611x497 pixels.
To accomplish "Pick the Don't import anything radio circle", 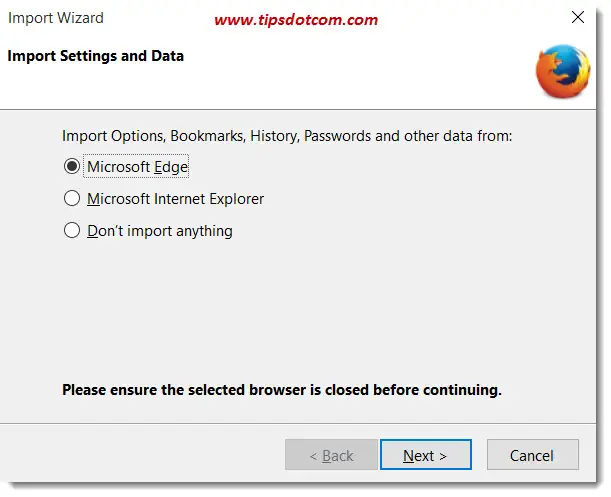I will [72, 230].
